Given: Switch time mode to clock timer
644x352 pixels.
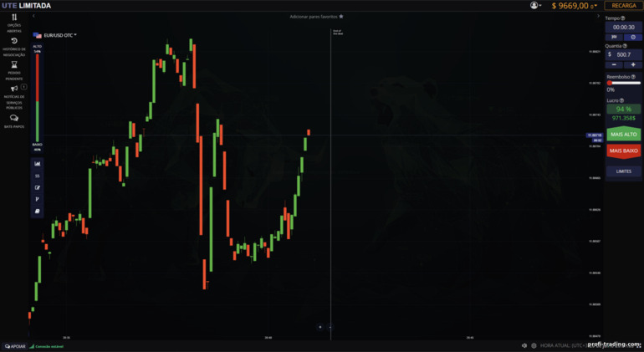Looking at the screenshot, I should click(x=633, y=37).
